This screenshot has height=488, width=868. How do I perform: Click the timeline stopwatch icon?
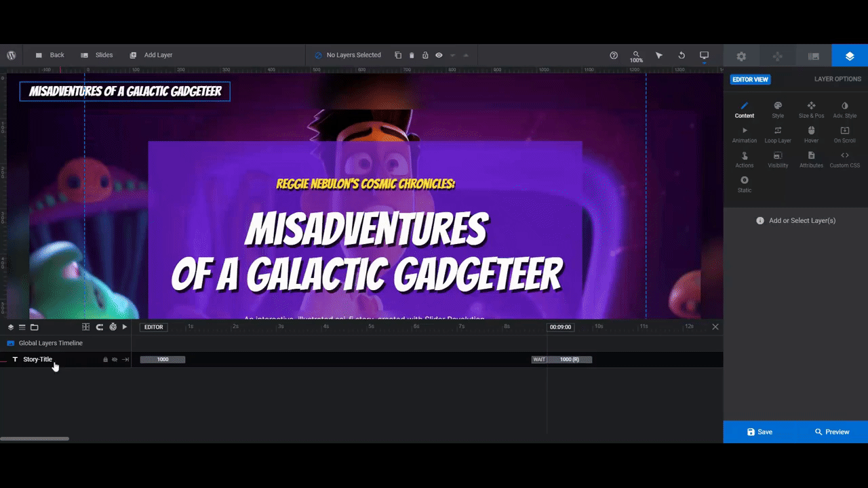click(x=113, y=327)
